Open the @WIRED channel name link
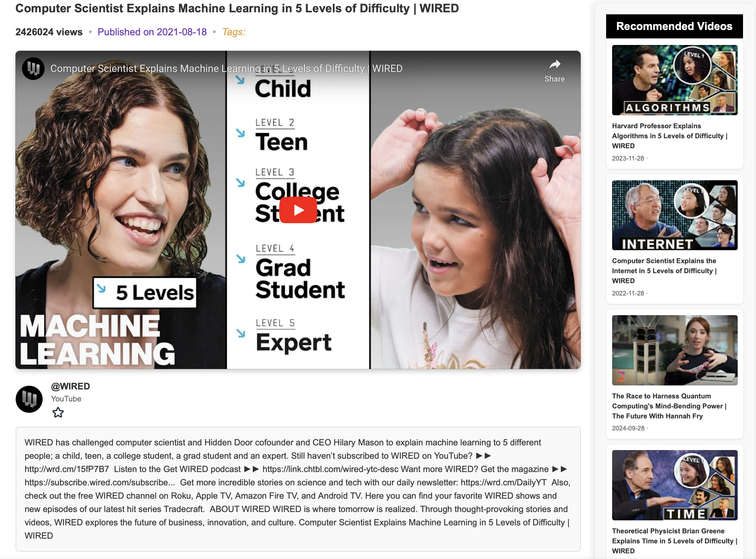The width and height of the screenshot is (756, 559). [x=70, y=386]
